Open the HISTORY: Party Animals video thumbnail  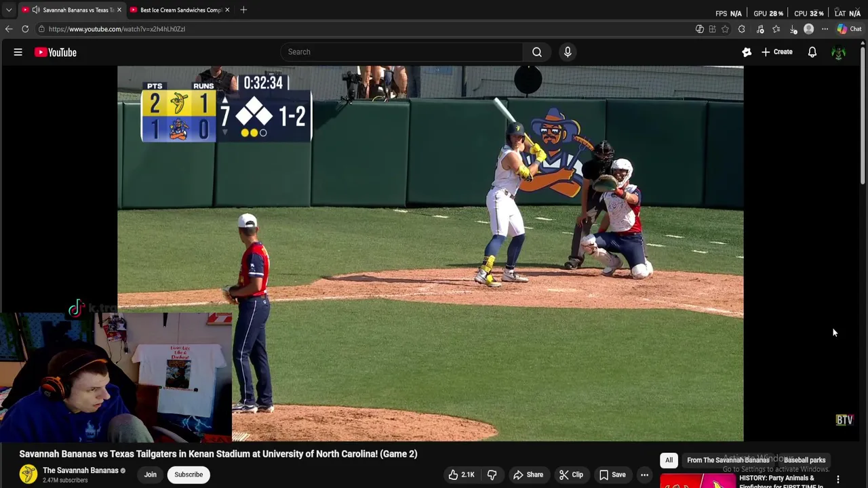coord(697,481)
